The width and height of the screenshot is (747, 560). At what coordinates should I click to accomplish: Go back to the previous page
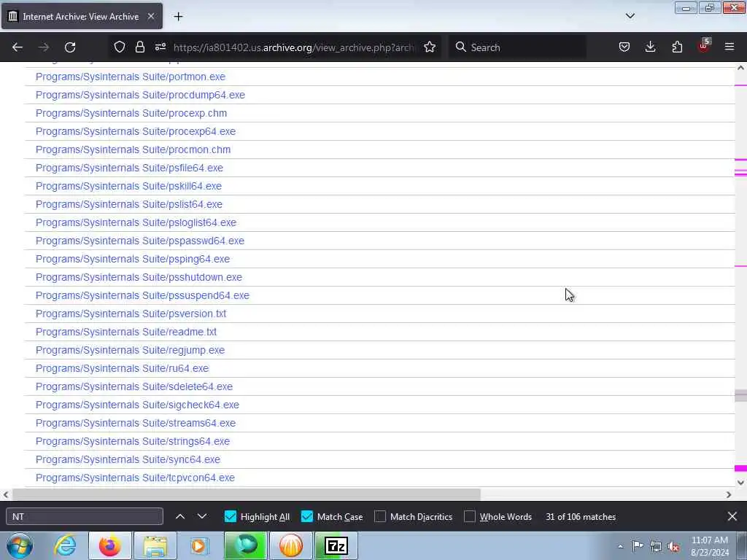pos(18,47)
